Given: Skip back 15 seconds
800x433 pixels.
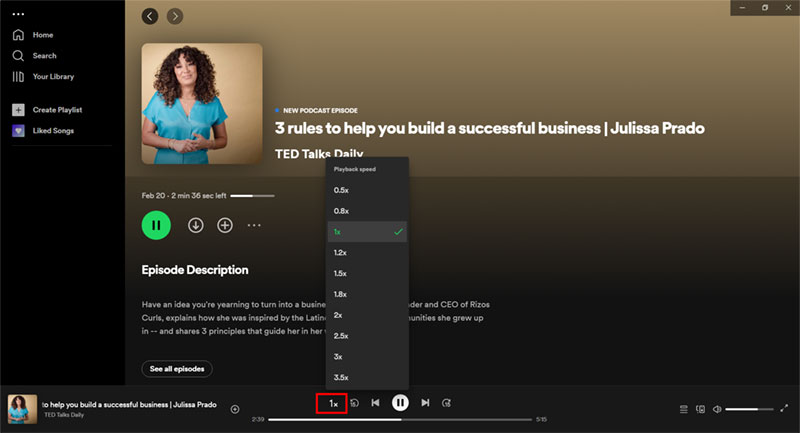Looking at the screenshot, I should (x=355, y=403).
